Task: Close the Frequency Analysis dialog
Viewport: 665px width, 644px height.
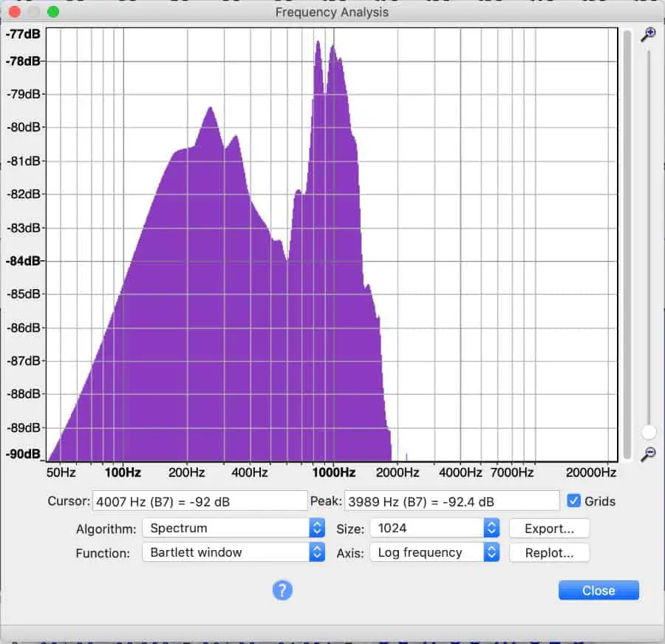Action: [x=598, y=590]
